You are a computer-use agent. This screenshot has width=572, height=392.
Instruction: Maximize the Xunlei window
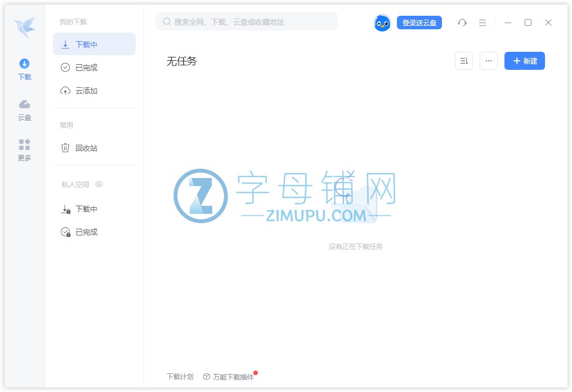[x=528, y=23]
